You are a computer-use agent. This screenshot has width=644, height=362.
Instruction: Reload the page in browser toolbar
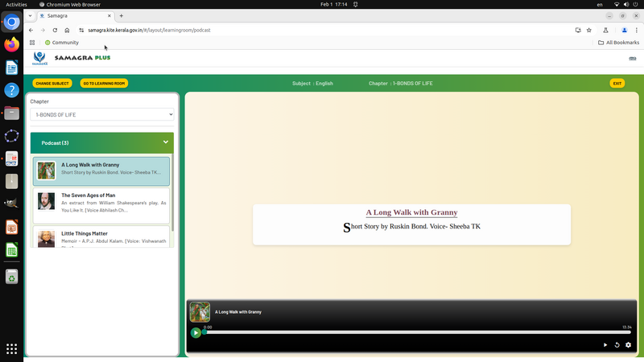[55, 30]
